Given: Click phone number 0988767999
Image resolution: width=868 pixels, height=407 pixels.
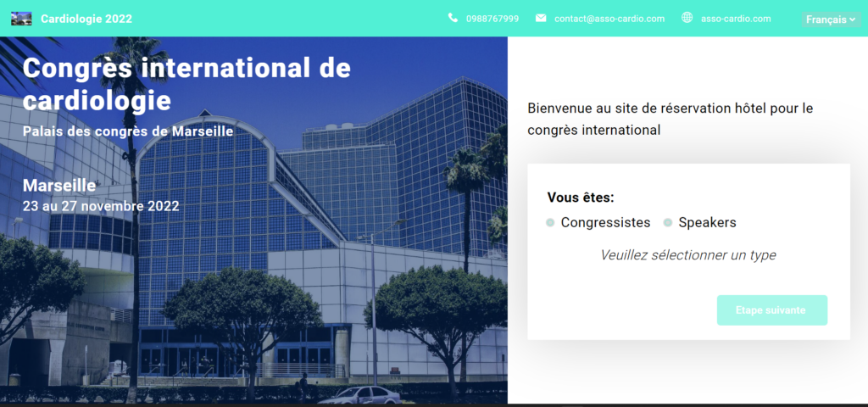Looking at the screenshot, I should [492, 19].
